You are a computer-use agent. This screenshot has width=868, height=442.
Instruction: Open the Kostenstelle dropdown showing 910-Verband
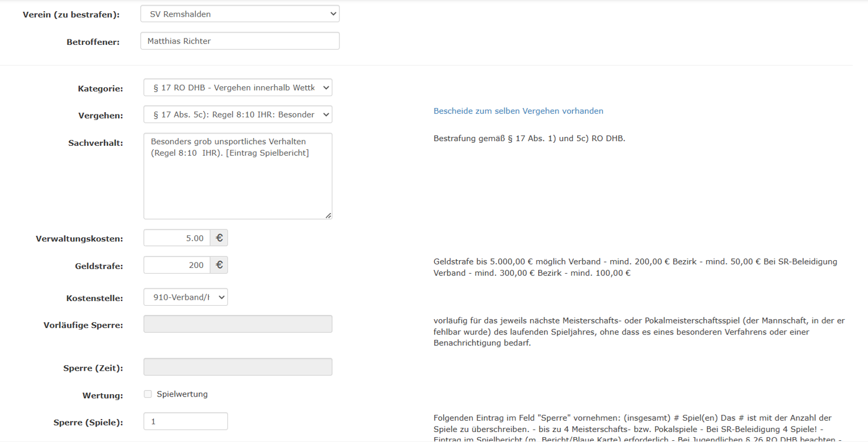pos(185,297)
